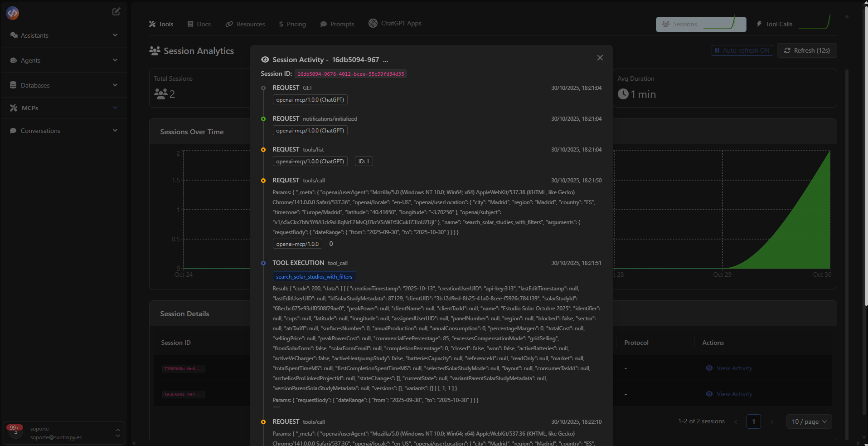
Task: Click the Assistants sidebar icon
Action: (x=14, y=35)
